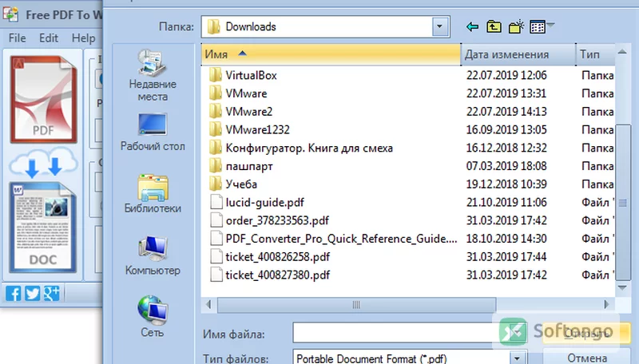Click the vertical scrollbar up arrow
Viewport: 639px width, 364px height.
coord(622,52)
